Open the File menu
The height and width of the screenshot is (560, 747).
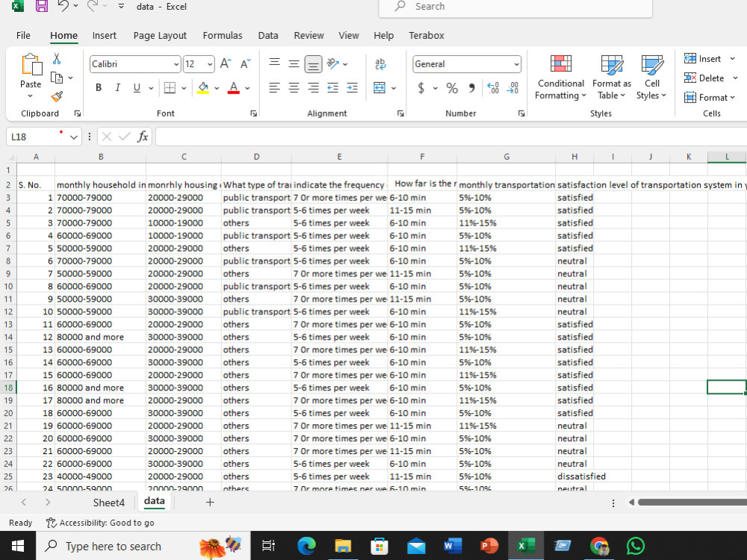pyautogui.click(x=23, y=35)
